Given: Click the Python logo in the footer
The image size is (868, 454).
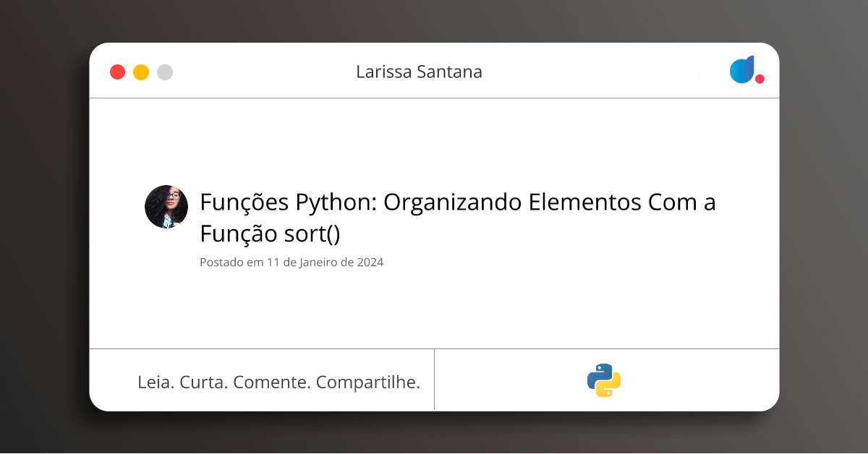Looking at the screenshot, I should [x=604, y=380].
